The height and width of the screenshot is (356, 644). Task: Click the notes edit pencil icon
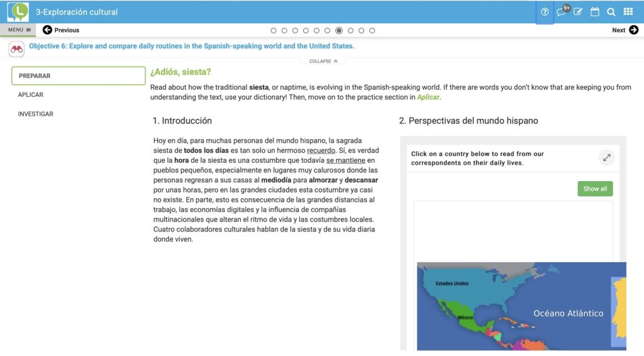pyautogui.click(x=578, y=12)
